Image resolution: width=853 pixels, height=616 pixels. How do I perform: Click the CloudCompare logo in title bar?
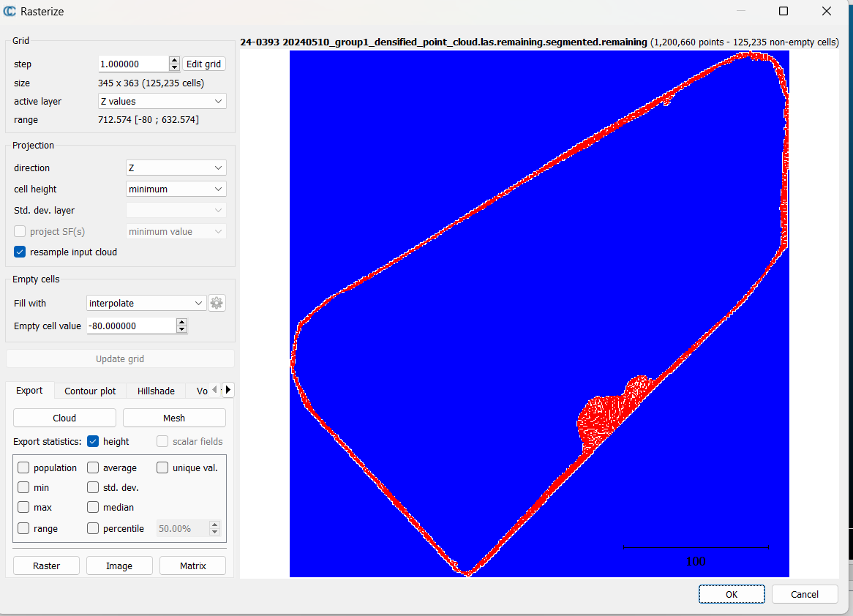[x=10, y=11]
